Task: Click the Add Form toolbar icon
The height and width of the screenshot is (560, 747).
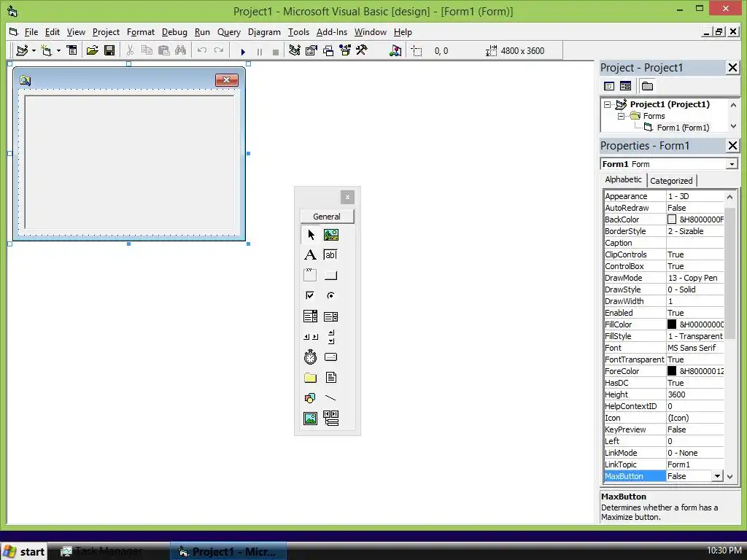Action: (x=46, y=50)
